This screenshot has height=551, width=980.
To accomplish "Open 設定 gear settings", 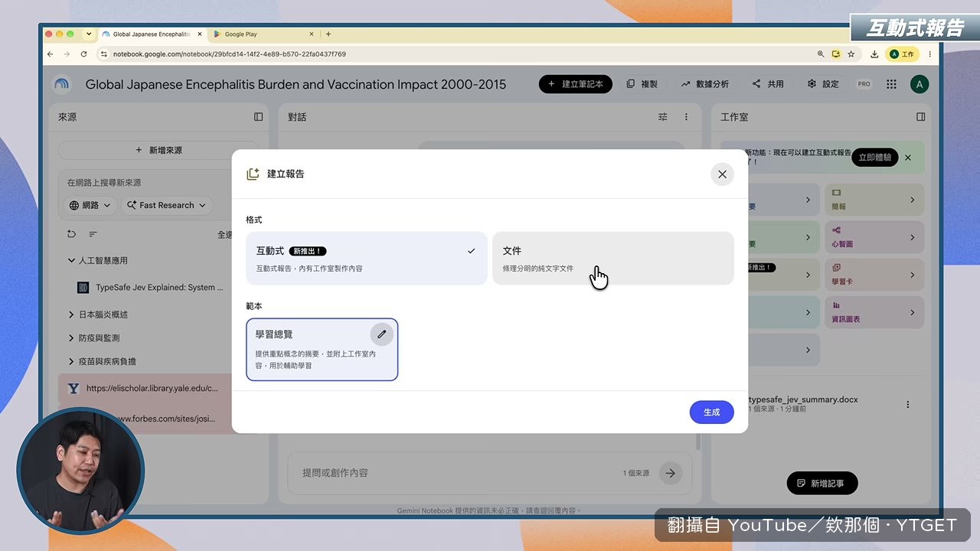I will (823, 84).
